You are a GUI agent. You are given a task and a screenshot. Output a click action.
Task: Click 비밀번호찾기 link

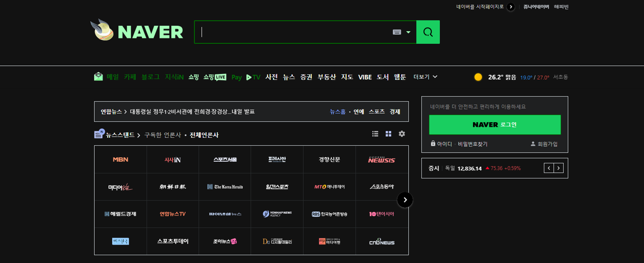[473, 144]
